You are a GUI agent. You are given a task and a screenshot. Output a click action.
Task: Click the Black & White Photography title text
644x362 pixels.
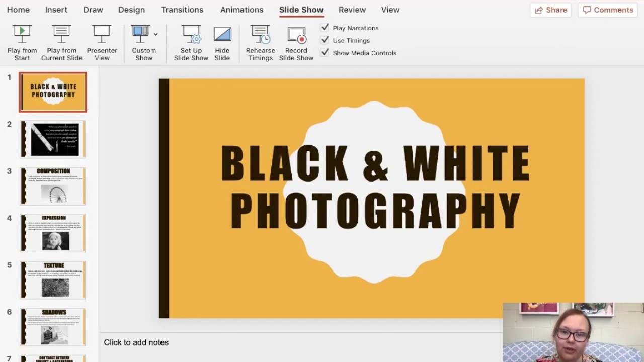pos(375,187)
